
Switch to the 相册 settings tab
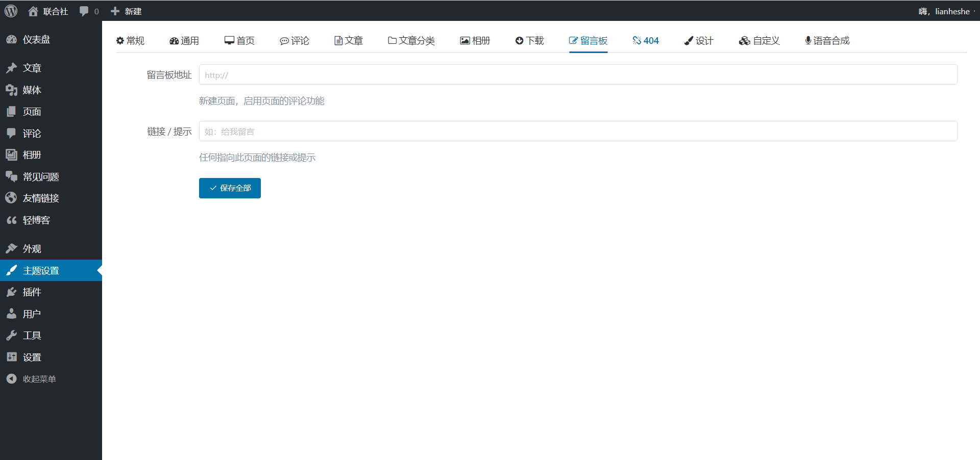click(x=475, y=40)
